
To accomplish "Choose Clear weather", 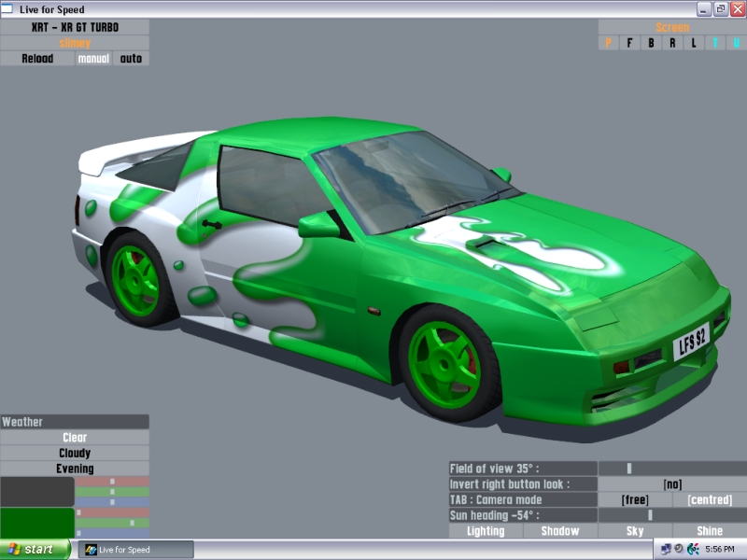I will [75, 437].
